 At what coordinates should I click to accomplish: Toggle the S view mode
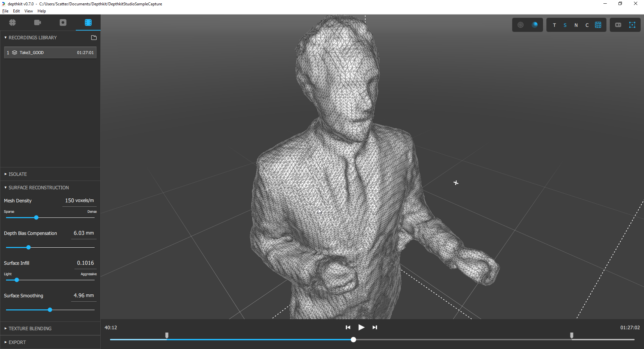(565, 25)
